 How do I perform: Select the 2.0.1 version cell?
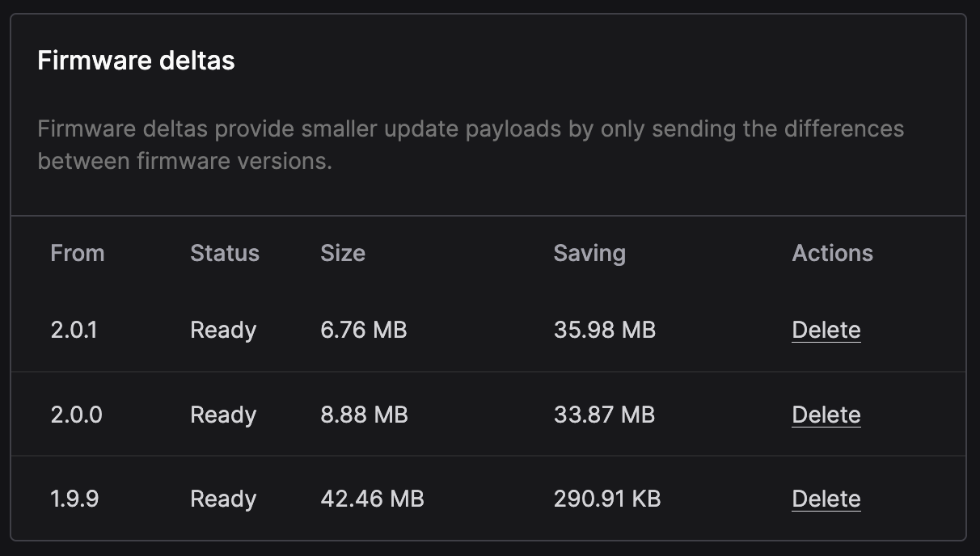click(x=74, y=330)
